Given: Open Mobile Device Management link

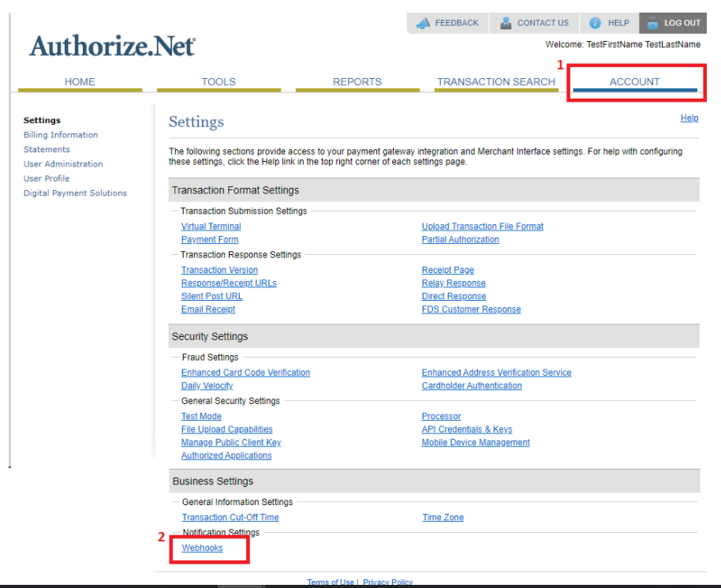Looking at the screenshot, I should [476, 443].
